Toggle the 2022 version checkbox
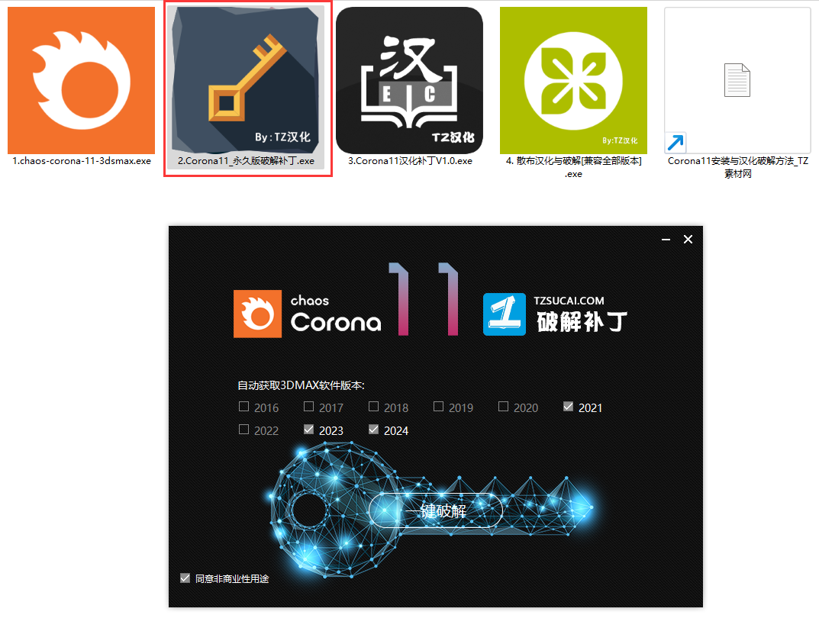Image resolution: width=819 pixels, height=644 pixels. click(243, 430)
